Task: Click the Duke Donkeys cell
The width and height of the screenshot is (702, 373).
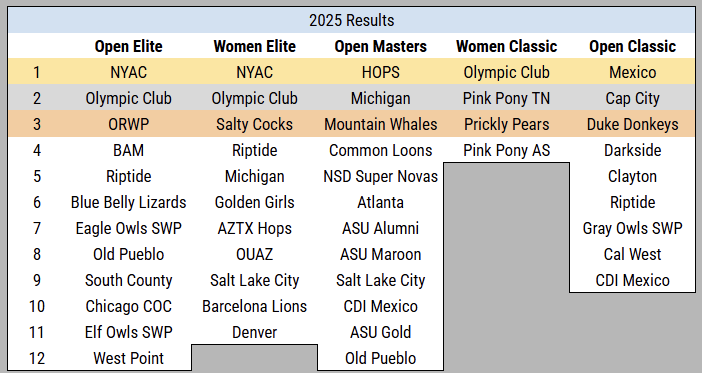Action: [x=633, y=124]
